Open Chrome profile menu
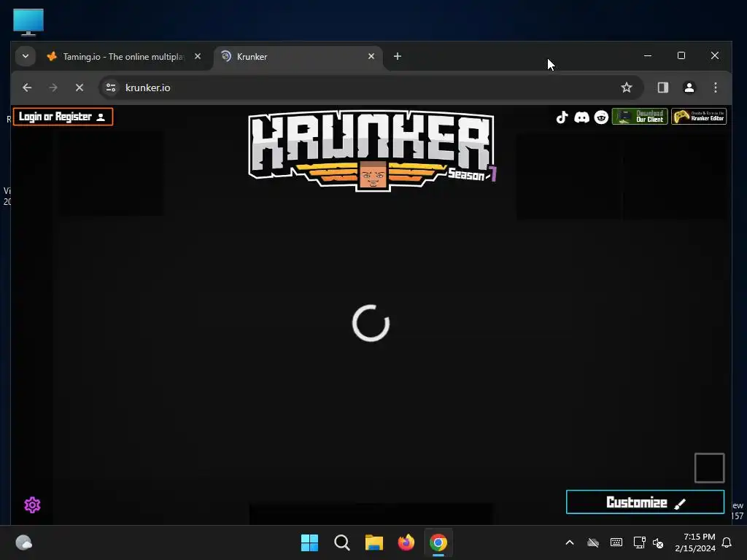The height and width of the screenshot is (560, 747). (x=689, y=87)
